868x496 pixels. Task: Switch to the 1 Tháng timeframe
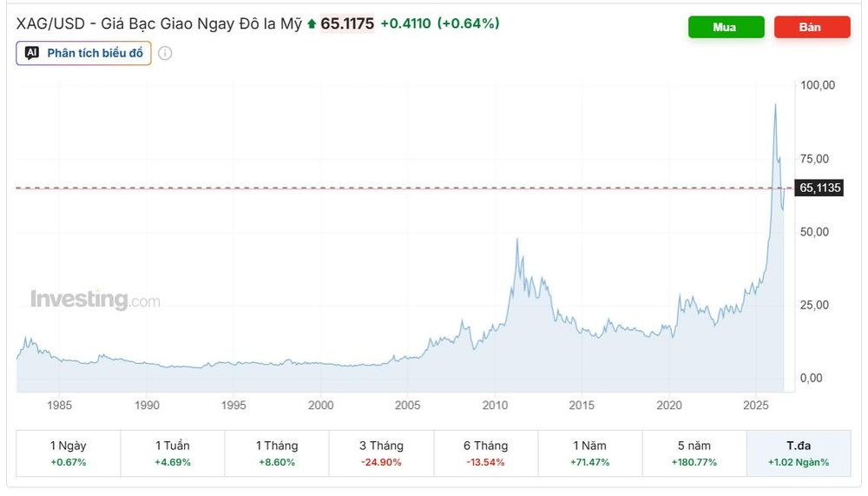coord(277,453)
